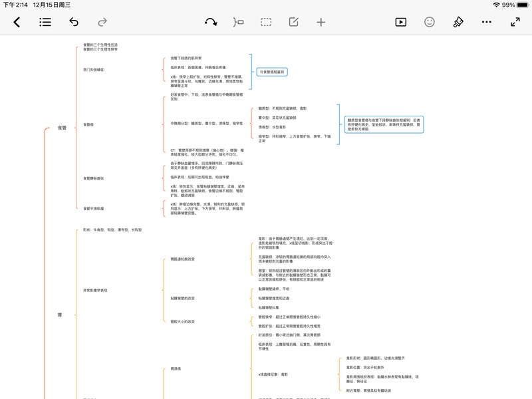This screenshot has height=399, width=532.
Task: Select node 蕈伞型：菜花状充盈缺损
Action: point(277,118)
